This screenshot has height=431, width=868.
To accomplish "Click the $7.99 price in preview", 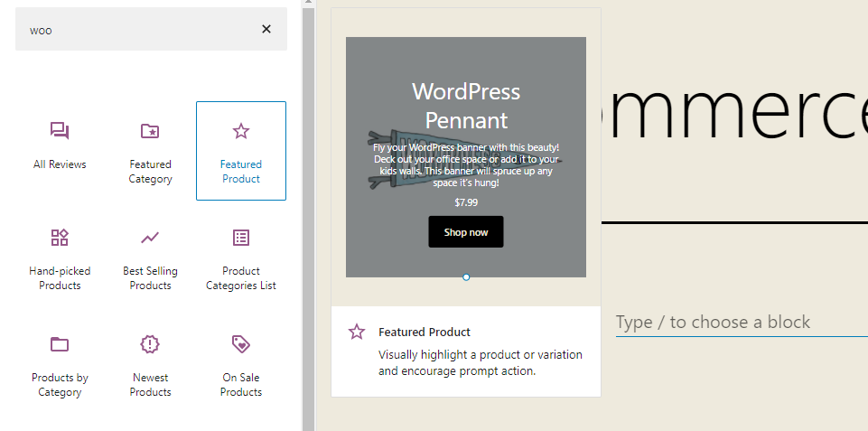I will 466,202.
